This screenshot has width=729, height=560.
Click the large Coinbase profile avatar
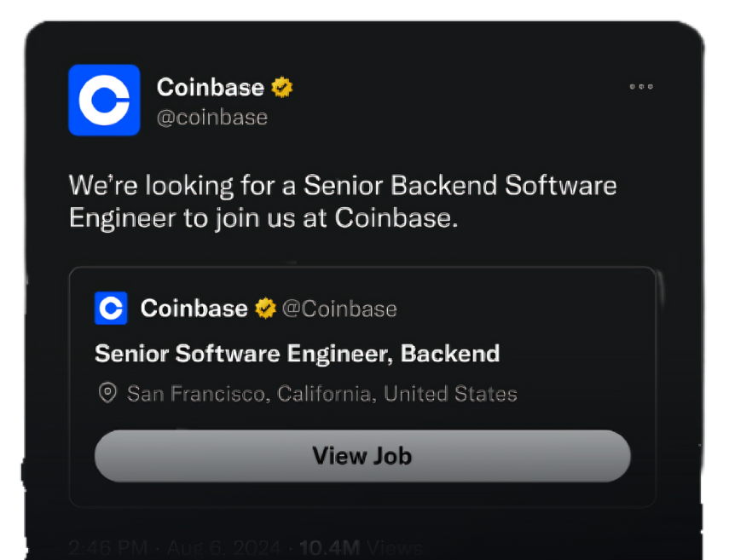(x=104, y=100)
